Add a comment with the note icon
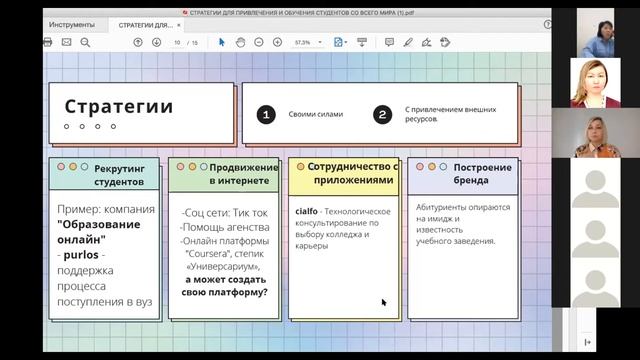 click(x=389, y=42)
